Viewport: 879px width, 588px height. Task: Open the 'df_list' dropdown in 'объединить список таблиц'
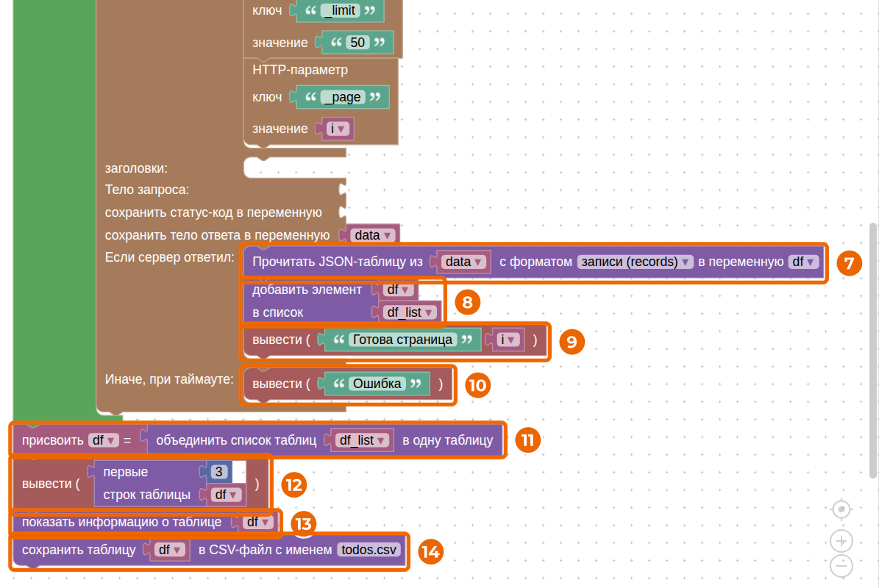pos(362,440)
